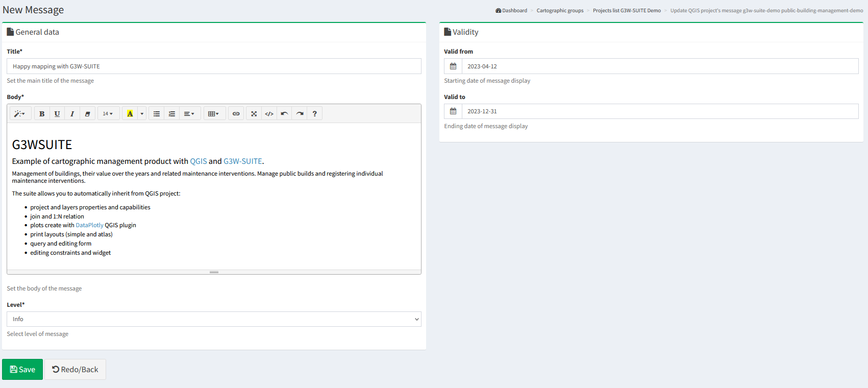Click the 'Valid to' label

click(x=455, y=97)
